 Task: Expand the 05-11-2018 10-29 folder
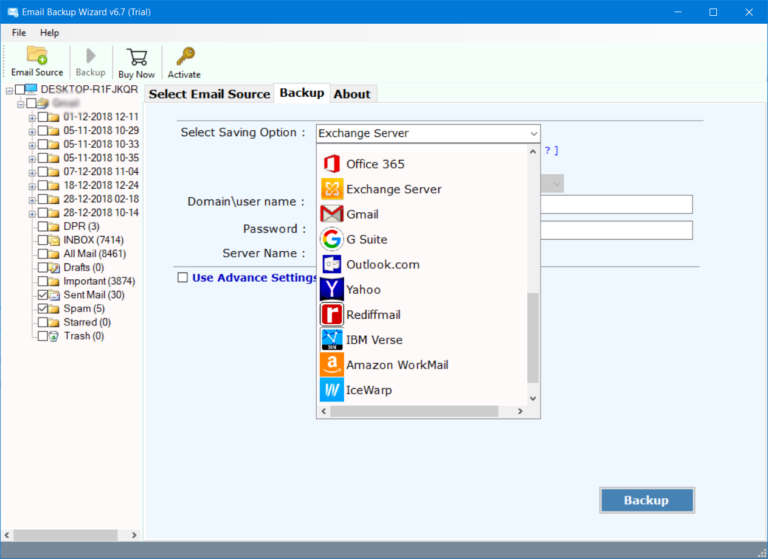[32, 132]
